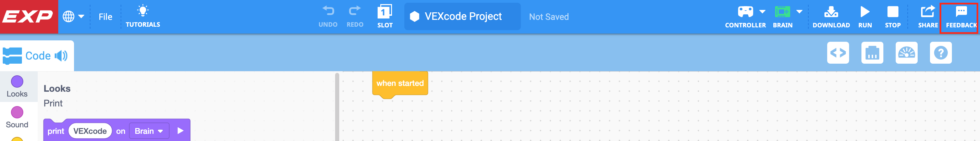Select the purple Looks category circle

coord(17,81)
